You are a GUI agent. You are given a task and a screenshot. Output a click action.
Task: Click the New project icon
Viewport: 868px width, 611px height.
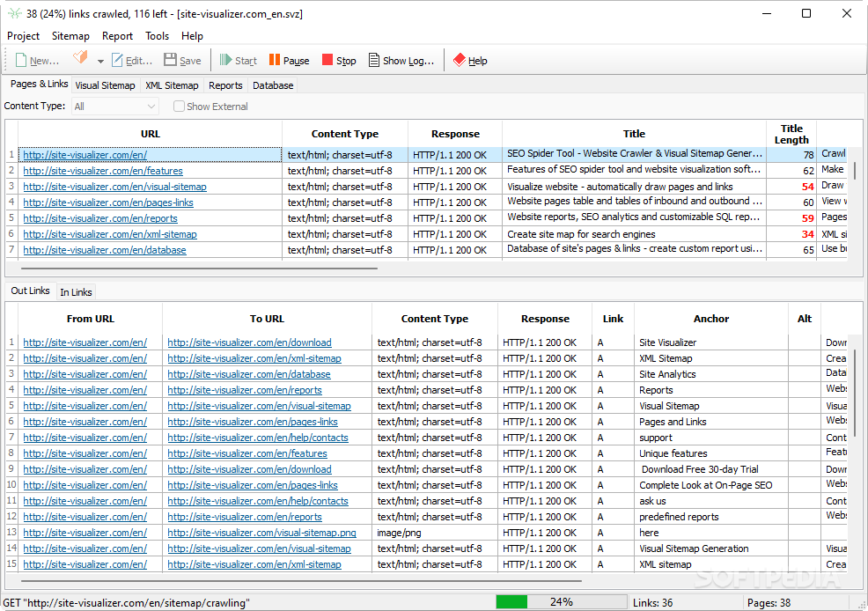click(x=21, y=61)
